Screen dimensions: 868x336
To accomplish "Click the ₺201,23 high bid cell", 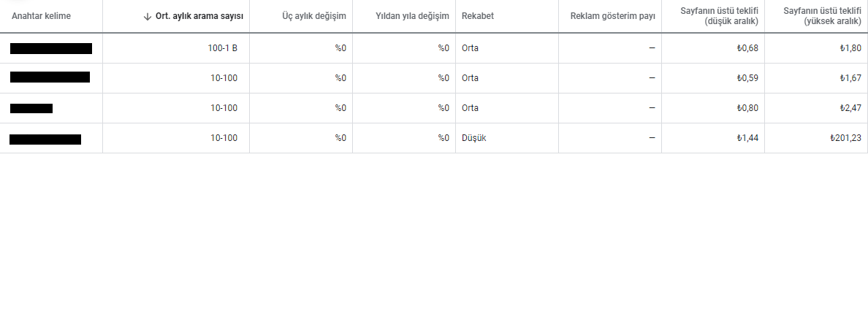I will tap(845, 138).
